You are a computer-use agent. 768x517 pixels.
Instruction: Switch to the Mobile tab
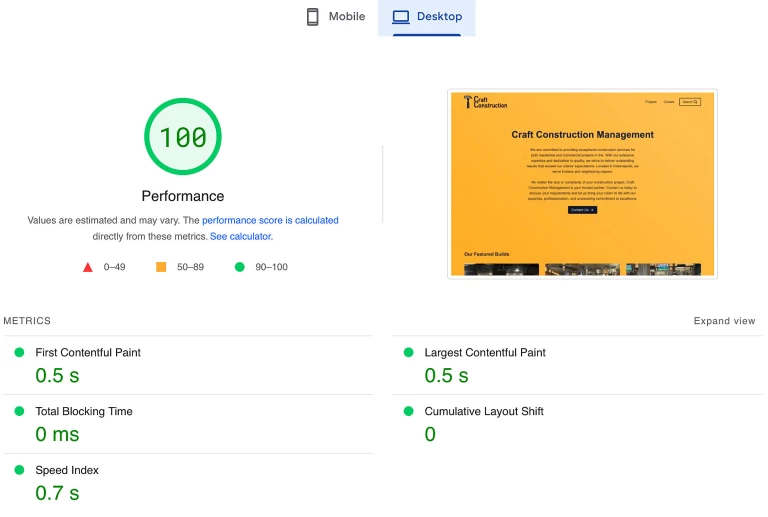335,17
